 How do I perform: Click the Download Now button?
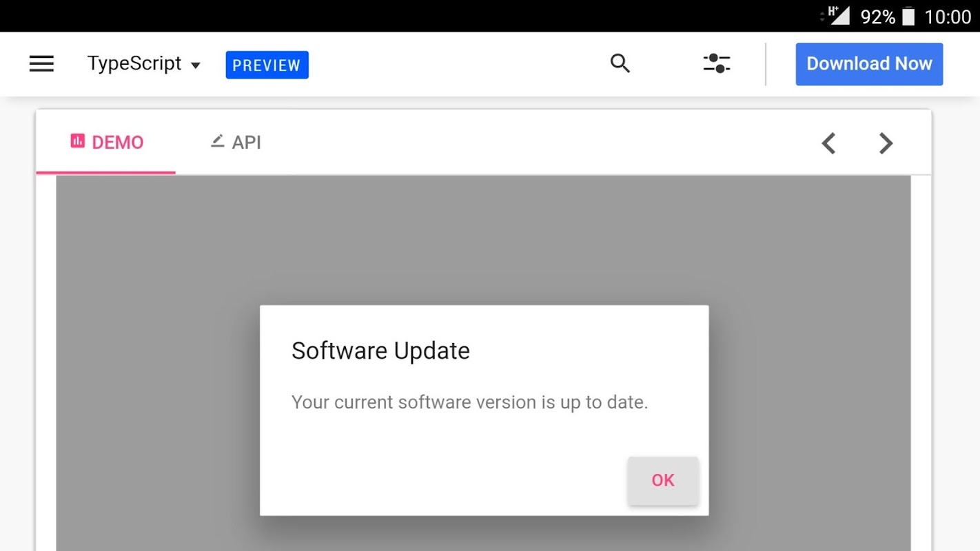869,64
